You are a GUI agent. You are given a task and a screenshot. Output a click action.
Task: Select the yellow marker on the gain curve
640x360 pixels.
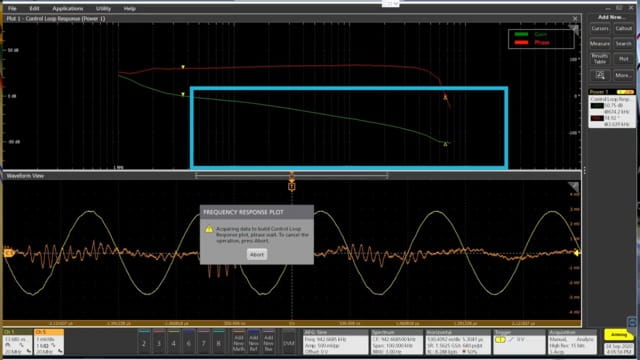183,94
